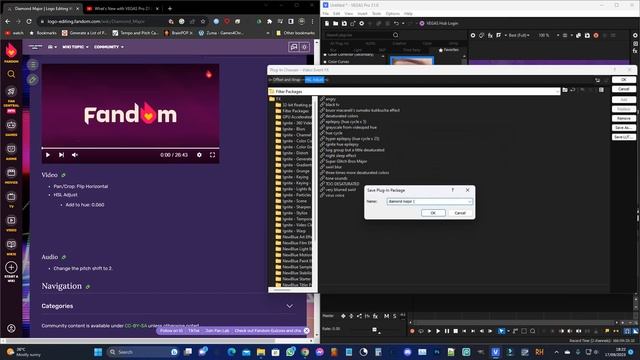640x360 pixels.
Task: Click Open folder icon in VEGAS toolbar
Action: tap(336, 24)
